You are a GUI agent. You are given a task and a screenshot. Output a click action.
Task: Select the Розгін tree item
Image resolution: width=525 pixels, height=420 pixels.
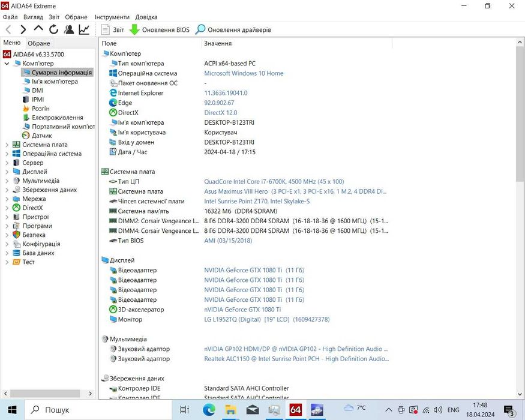click(36, 109)
